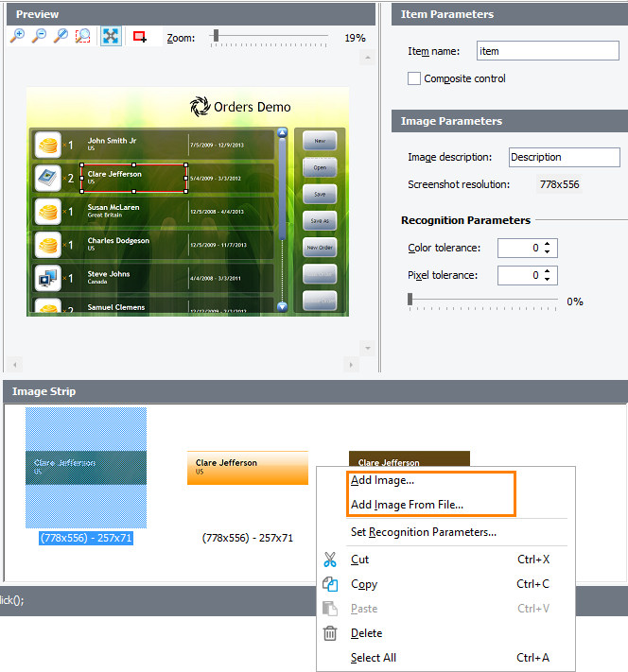Select the blue highlighted Clare Jefferson thumbnail
Image resolution: width=628 pixels, height=672 pixels.
tap(86, 468)
